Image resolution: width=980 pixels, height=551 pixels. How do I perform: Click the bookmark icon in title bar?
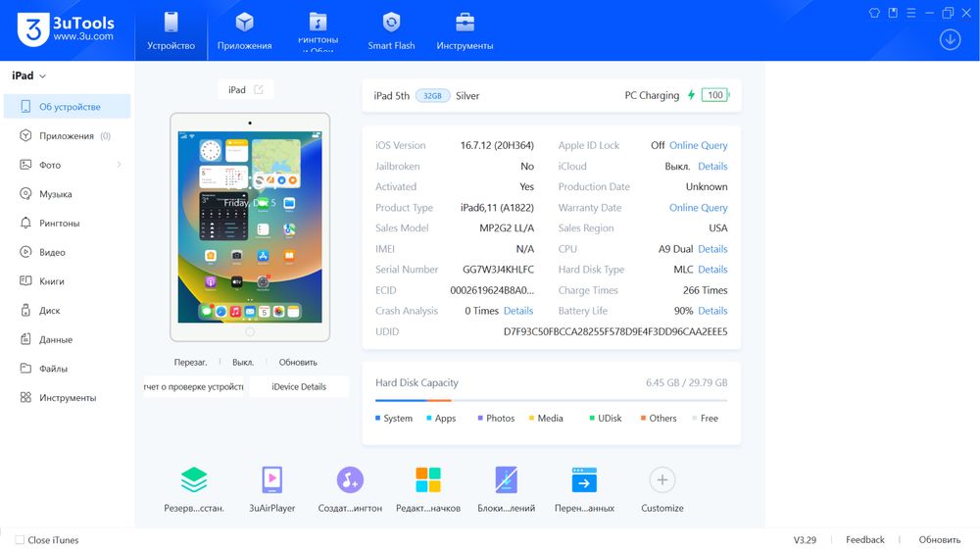pyautogui.click(x=893, y=13)
